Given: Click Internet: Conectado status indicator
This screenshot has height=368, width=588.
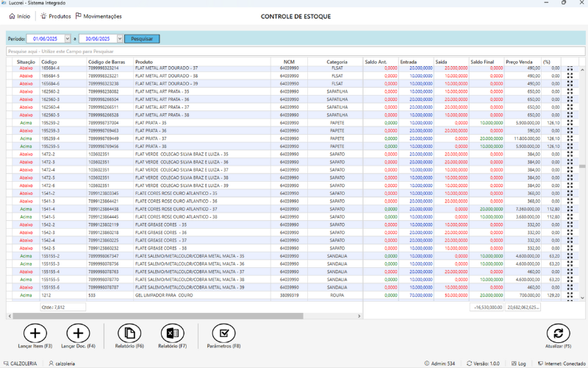Looking at the screenshot, I should [x=562, y=364].
